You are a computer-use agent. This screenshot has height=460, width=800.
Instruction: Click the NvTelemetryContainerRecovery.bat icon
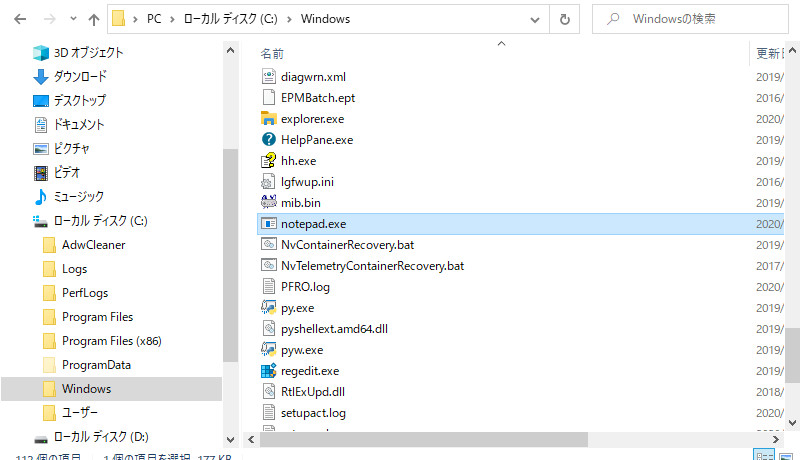pos(268,265)
